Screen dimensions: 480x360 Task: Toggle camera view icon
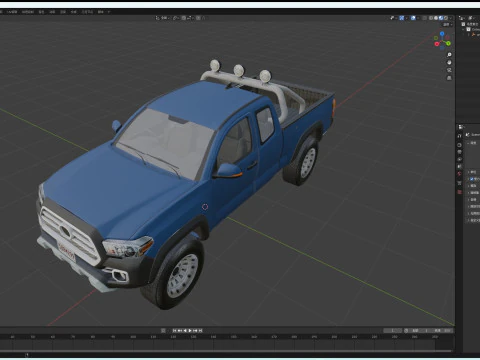[x=449, y=70]
